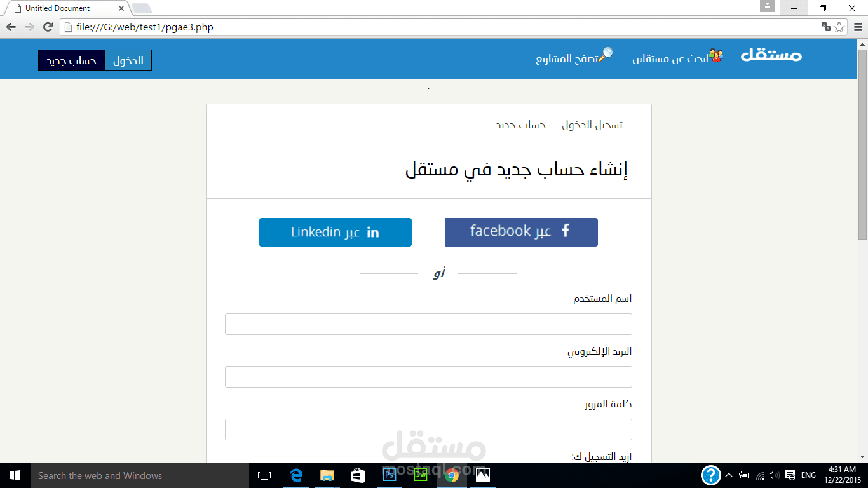Image resolution: width=868 pixels, height=488 pixels.
Task: Open ابحث عن مستقلين link
Action: 670,59
